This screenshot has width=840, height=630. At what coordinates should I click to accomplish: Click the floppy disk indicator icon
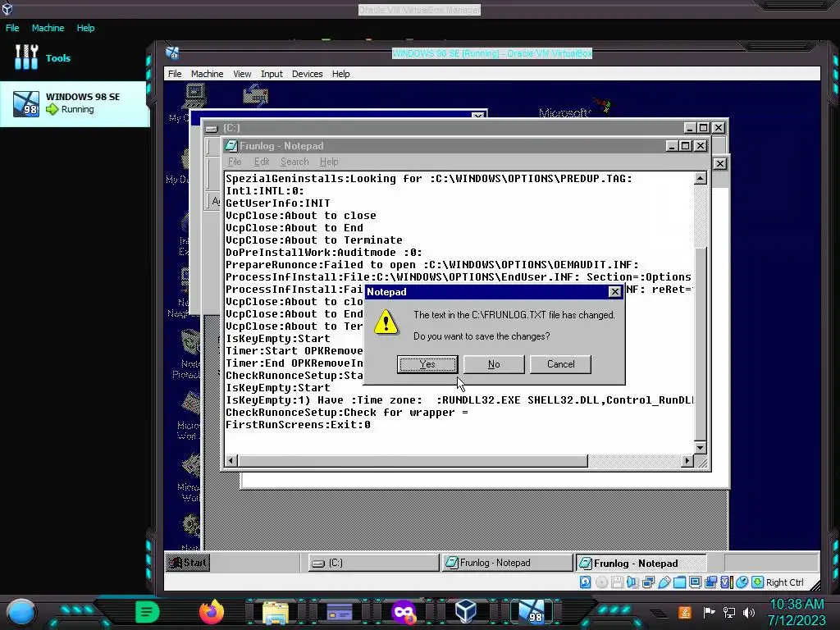pyautogui.click(x=617, y=582)
